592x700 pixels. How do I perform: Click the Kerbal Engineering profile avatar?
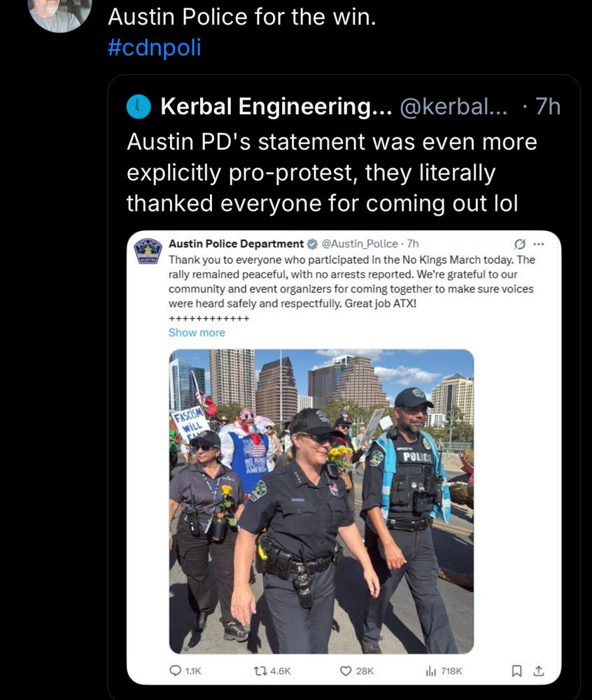pos(139,106)
